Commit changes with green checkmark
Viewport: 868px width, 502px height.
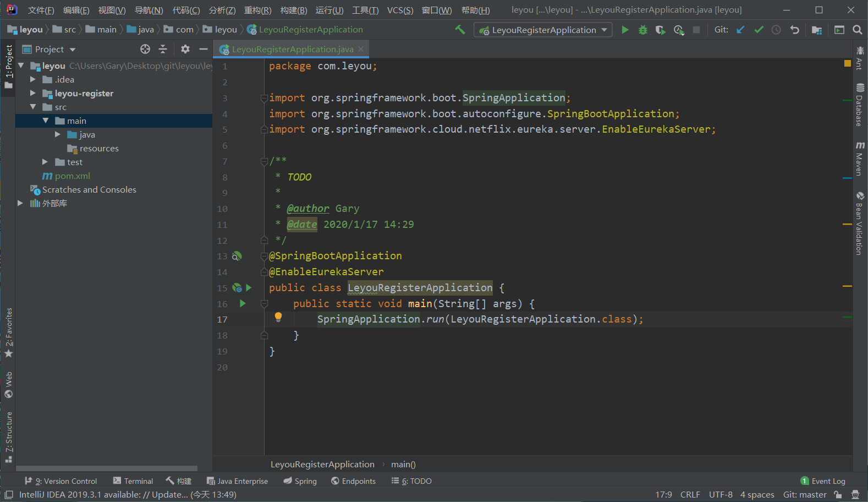[759, 30]
